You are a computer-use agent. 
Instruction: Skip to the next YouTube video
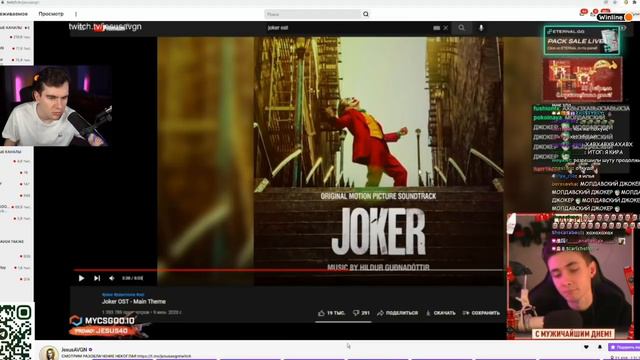97,278
